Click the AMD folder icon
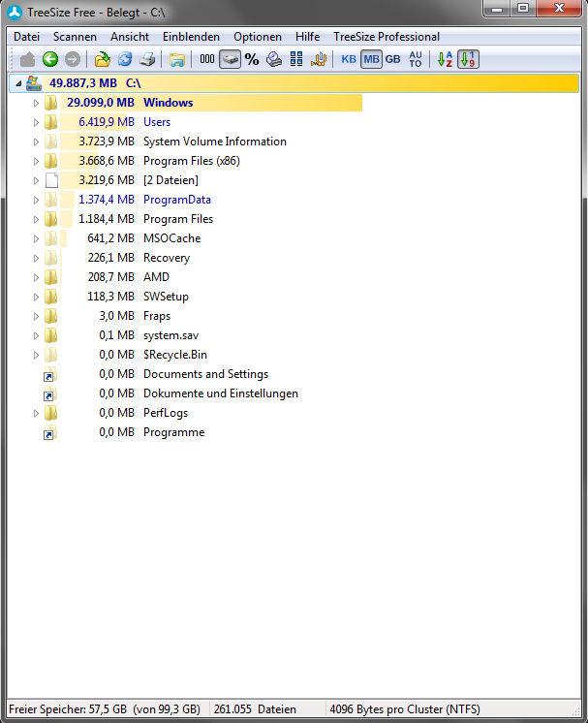Screen dimensions: 588x723 pyautogui.click(x=50, y=276)
